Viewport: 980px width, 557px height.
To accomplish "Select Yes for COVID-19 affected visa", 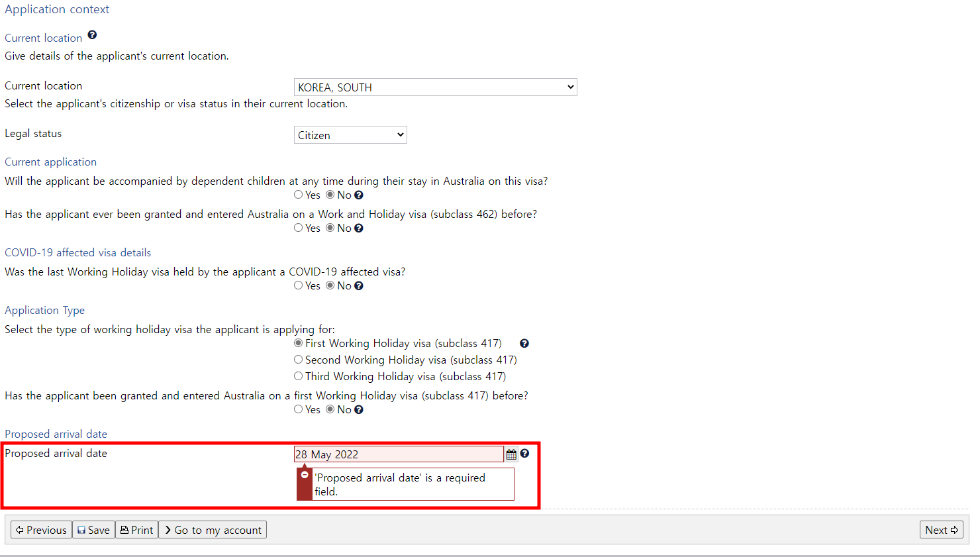I will point(299,285).
